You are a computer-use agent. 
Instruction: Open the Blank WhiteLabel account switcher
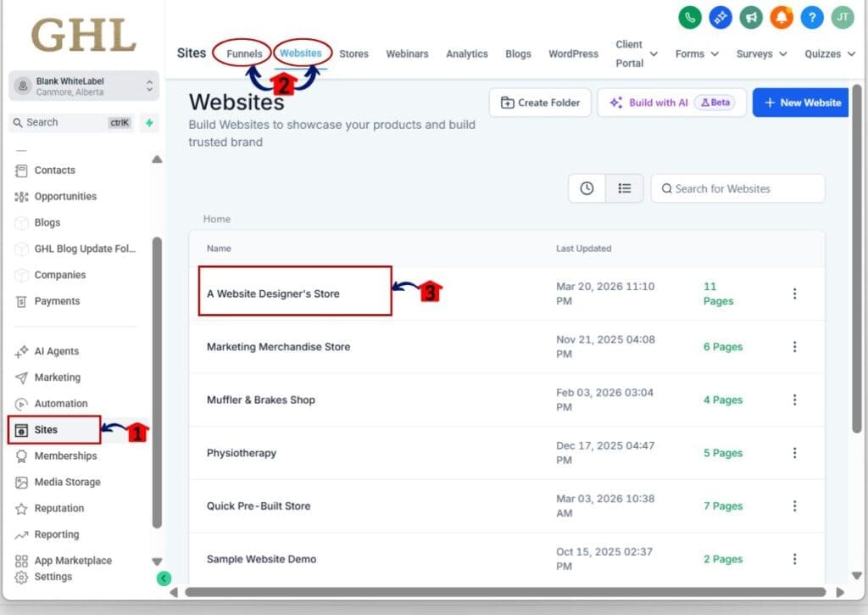click(x=83, y=85)
